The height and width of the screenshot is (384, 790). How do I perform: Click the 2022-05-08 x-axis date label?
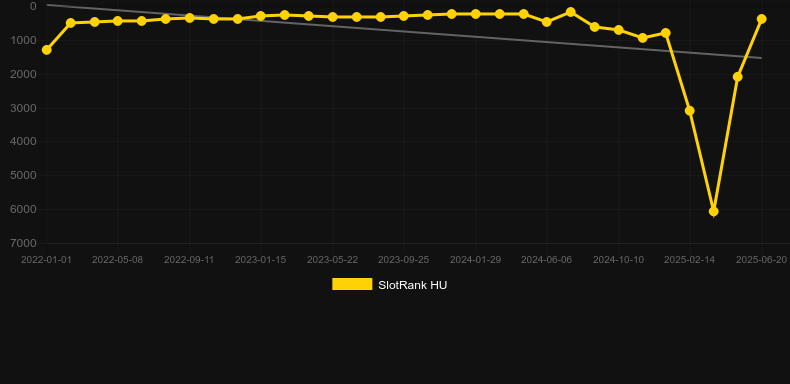[x=117, y=260]
